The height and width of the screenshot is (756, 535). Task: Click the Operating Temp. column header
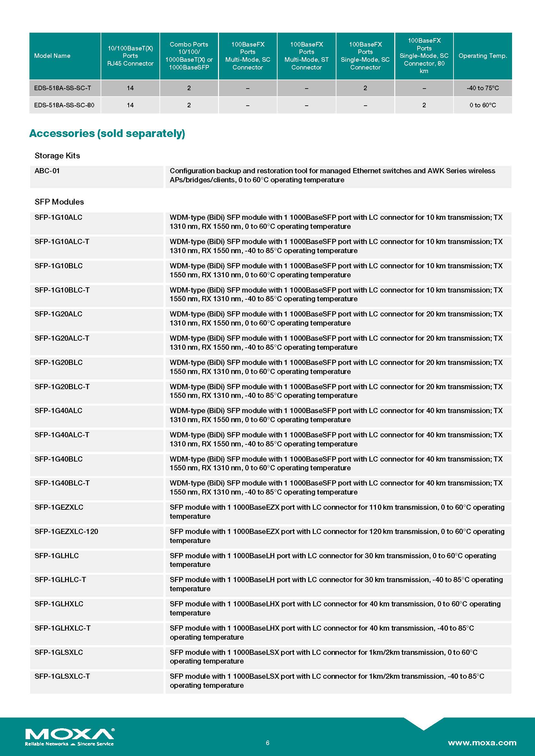point(483,56)
